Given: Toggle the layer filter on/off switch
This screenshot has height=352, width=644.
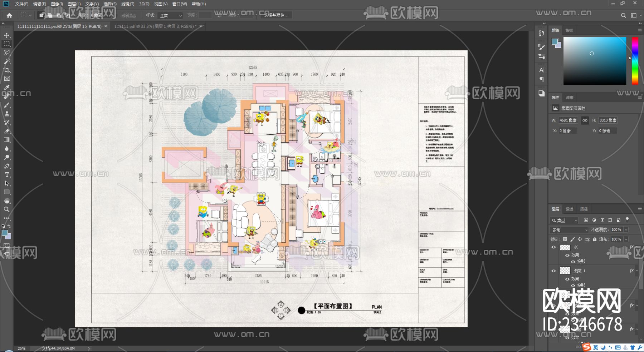Looking at the screenshot, I should pos(627,219).
